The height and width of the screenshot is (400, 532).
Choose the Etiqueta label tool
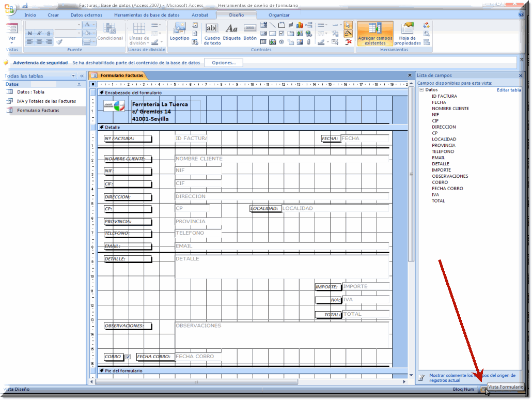(x=232, y=32)
